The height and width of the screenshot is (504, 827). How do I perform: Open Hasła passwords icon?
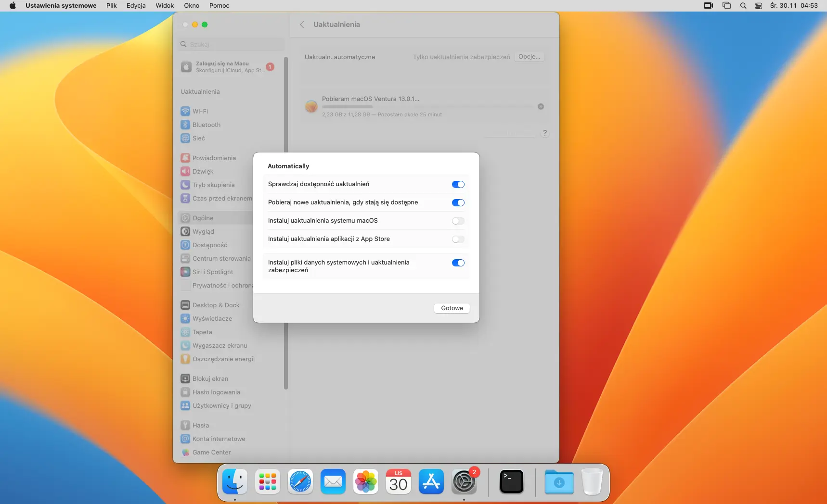point(185,425)
